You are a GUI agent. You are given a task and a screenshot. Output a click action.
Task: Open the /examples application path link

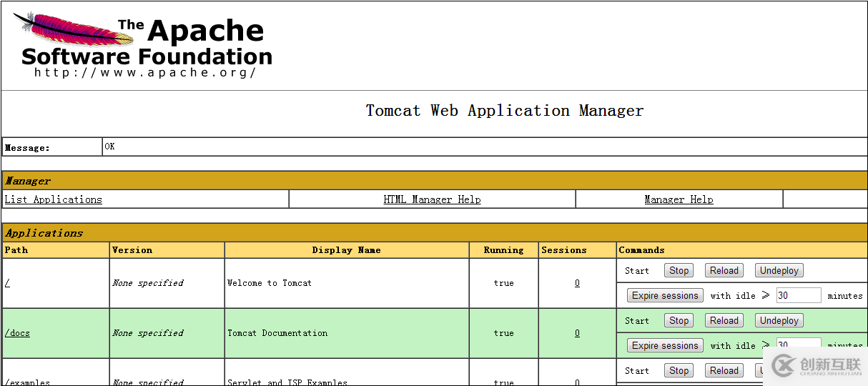tap(27, 382)
